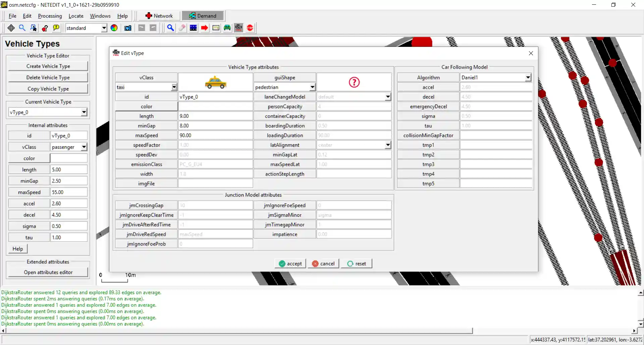Take a screenshot with the camera icon
This screenshot has height=345, width=644.
pyautogui.click(x=128, y=28)
